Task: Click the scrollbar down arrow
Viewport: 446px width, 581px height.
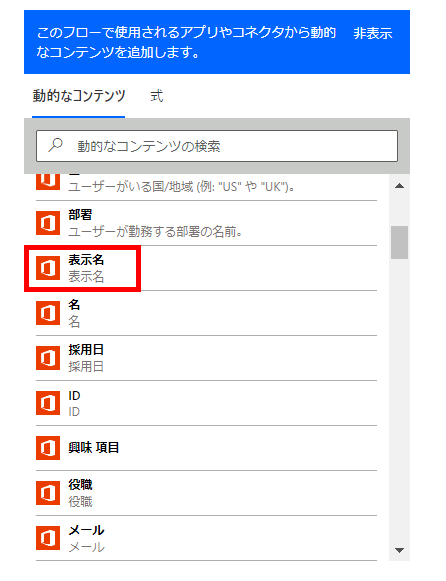Action: 399,550
